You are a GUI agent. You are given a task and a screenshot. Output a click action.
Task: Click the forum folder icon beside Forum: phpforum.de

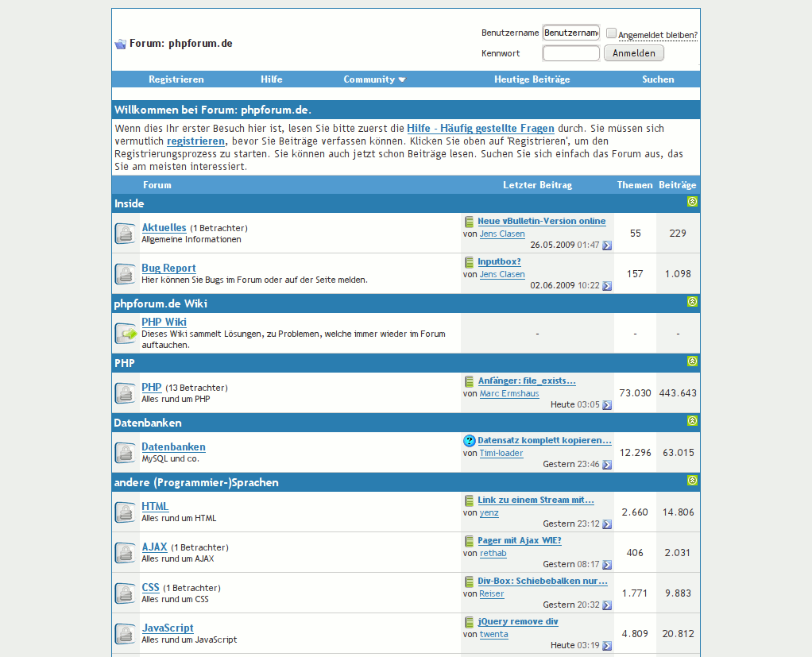[121, 44]
